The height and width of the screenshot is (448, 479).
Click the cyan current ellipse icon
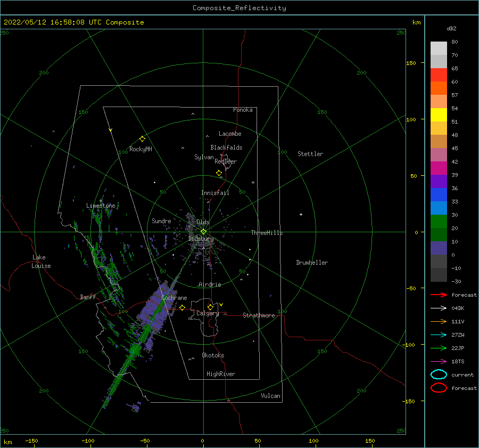(439, 374)
